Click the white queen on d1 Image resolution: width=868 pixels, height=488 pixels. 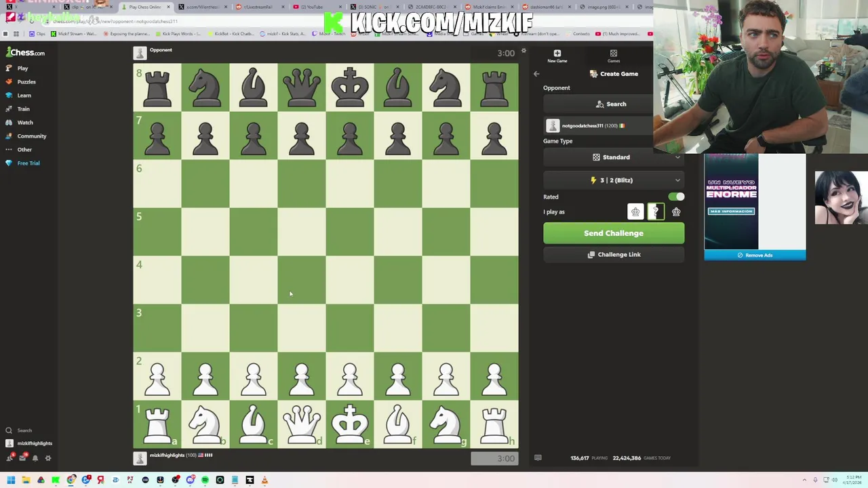tap(302, 425)
